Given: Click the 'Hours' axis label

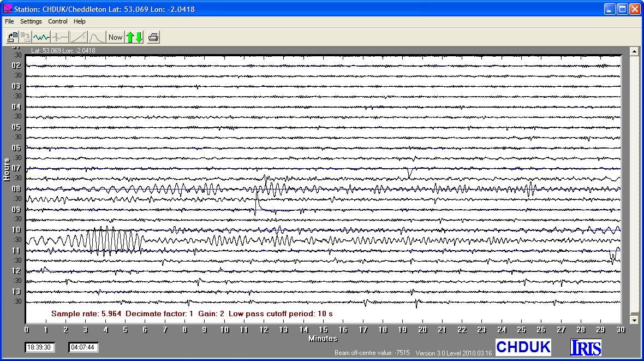Looking at the screenshot, I should [7, 169].
